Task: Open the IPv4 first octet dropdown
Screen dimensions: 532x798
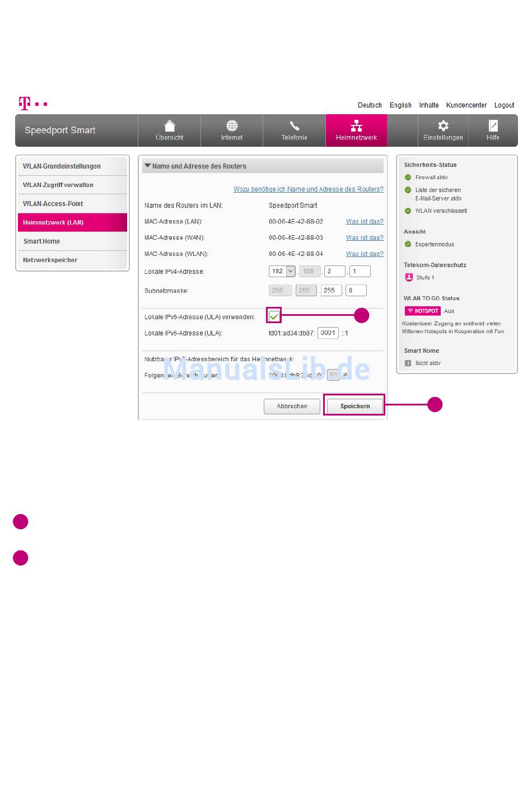Action: pos(291,271)
